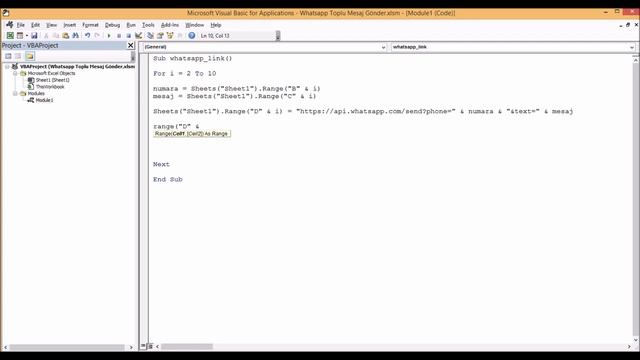Click the code window horizontal scrollbar thumb

pyautogui.click(x=187, y=347)
